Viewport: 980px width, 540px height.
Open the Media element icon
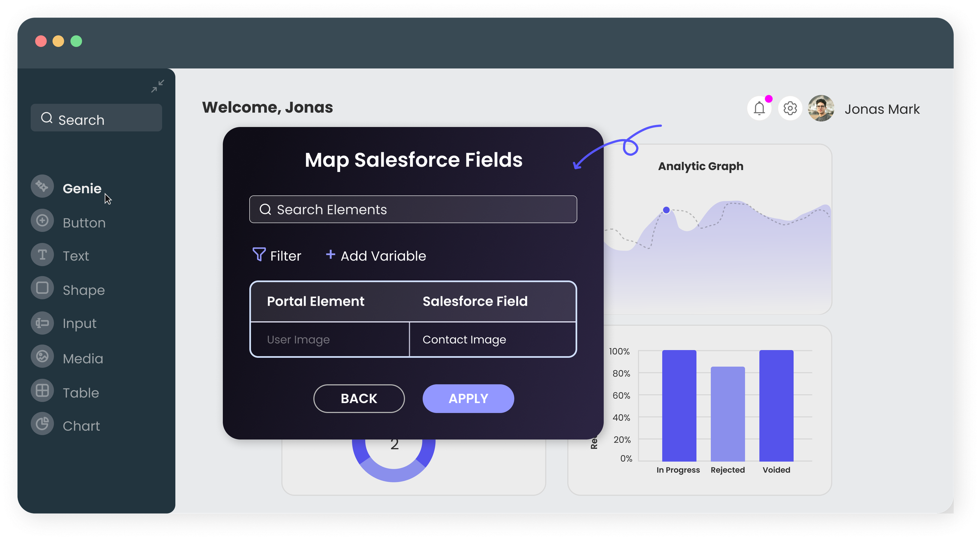42,357
